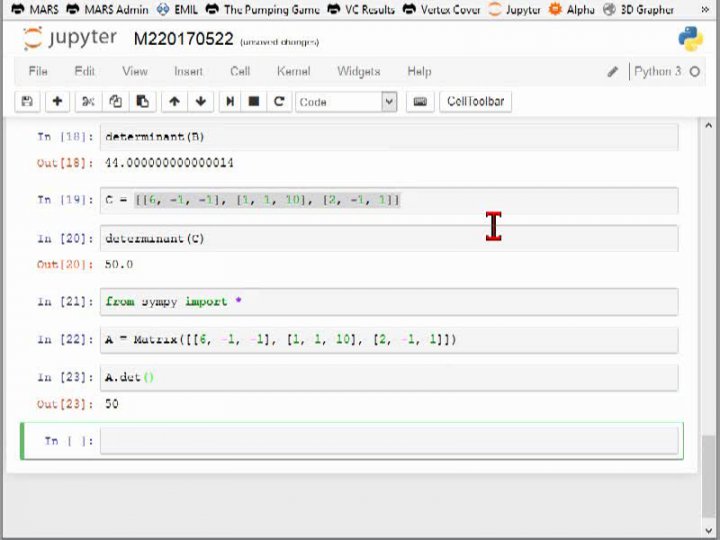Move selected cell up arrow
The image size is (720, 540).
[x=174, y=101]
